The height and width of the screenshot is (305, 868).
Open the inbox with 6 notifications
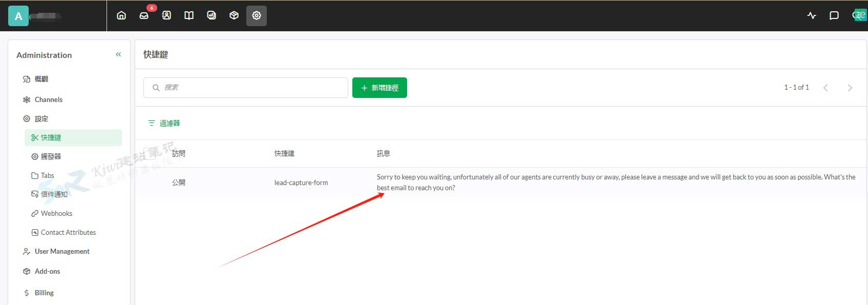144,15
